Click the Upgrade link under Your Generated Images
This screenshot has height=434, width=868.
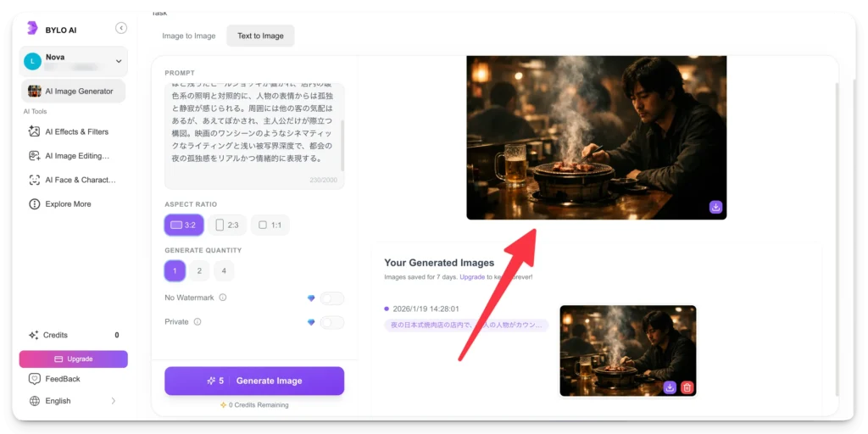pos(472,277)
